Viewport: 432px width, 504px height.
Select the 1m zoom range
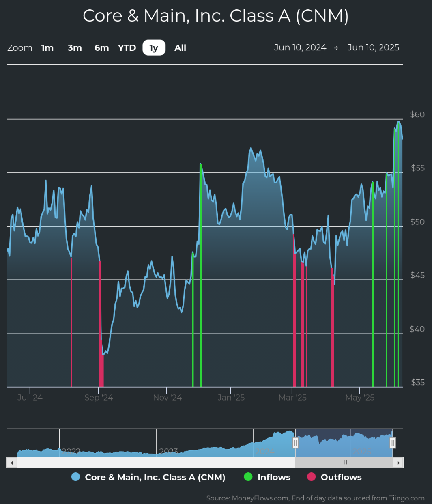coord(47,48)
